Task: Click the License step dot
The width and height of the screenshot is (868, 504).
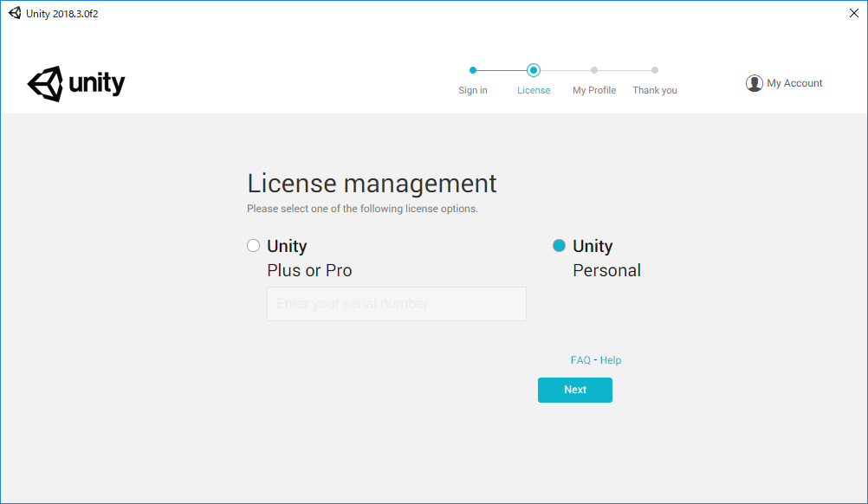Action: pyautogui.click(x=533, y=70)
